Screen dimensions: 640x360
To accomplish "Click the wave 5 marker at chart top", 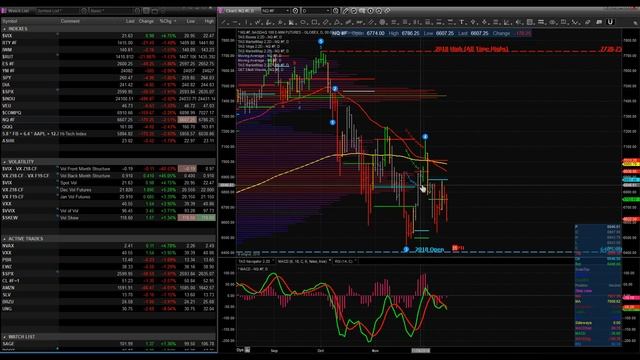I will click(x=320, y=41).
